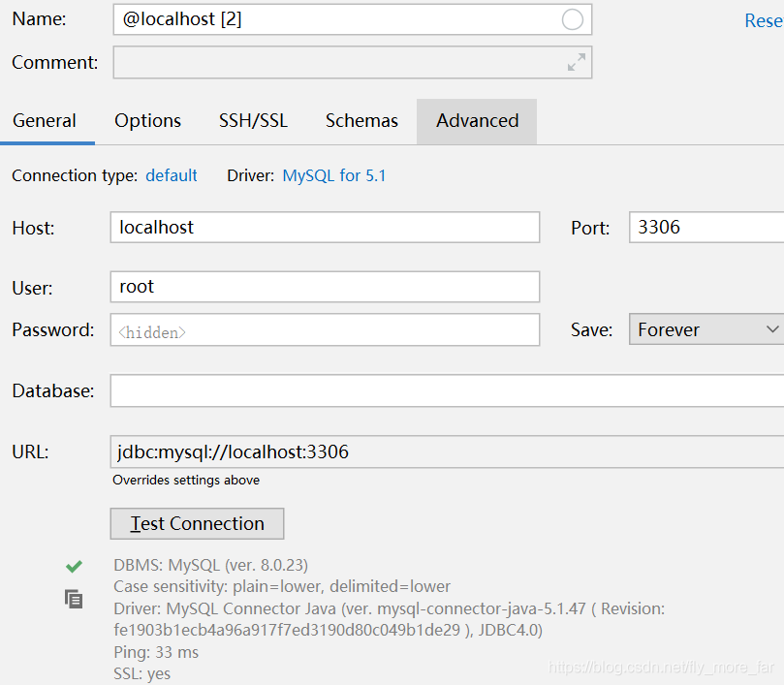The width and height of the screenshot is (784, 685).
Task: Change the connection type from default
Action: 172,175
